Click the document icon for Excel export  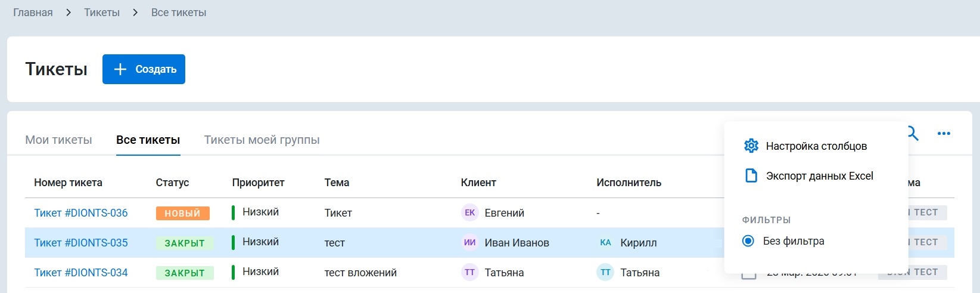click(751, 175)
